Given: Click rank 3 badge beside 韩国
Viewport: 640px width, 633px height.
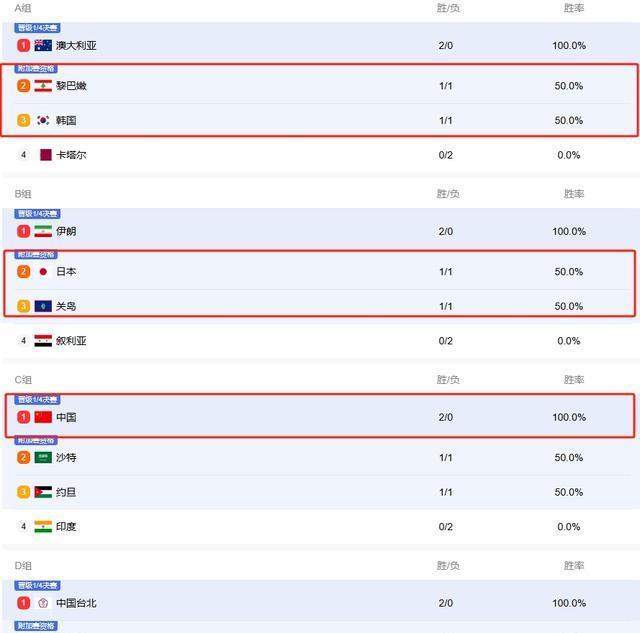Looking at the screenshot, I should point(24,120).
